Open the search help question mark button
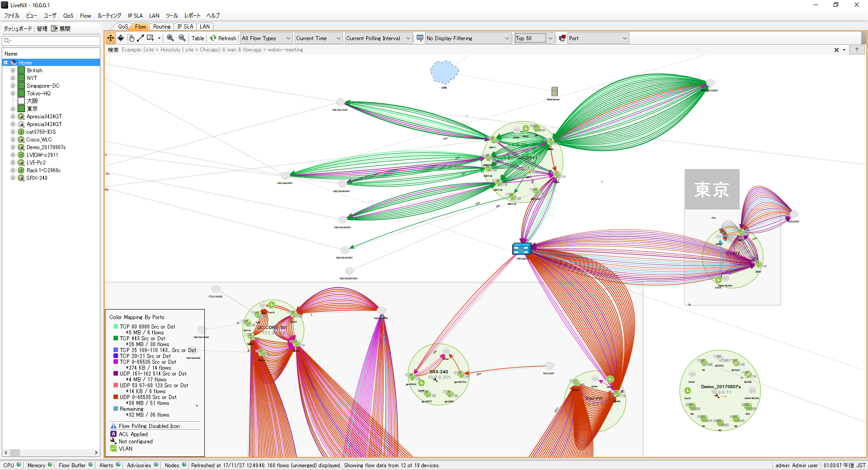The image size is (868, 470). pyautogui.click(x=857, y=50)
